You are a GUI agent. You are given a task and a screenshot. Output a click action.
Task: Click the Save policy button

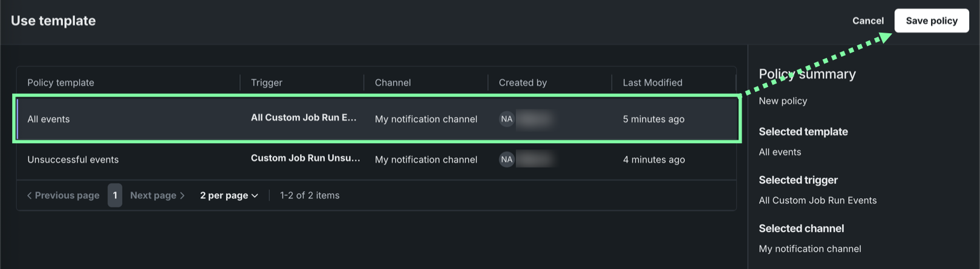(931, 21)
